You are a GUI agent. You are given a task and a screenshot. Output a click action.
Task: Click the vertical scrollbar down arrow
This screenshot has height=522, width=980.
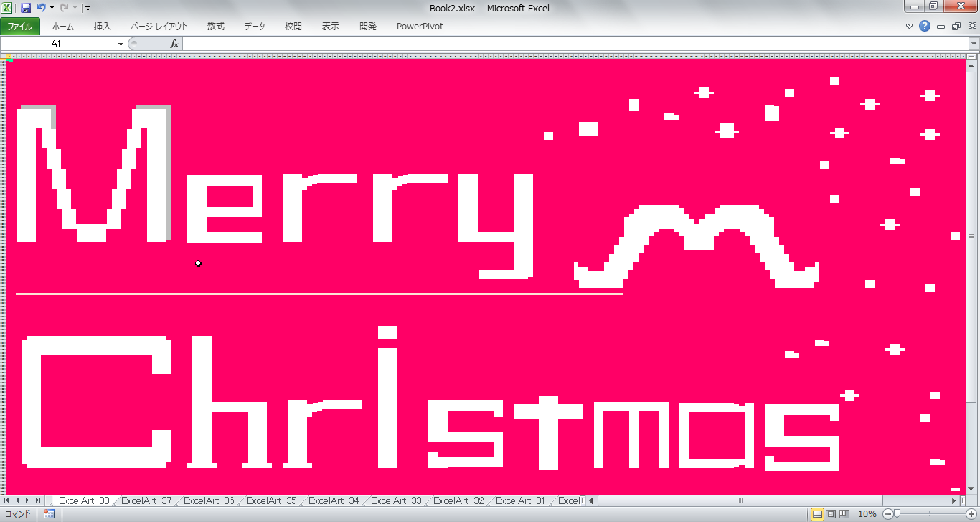[x=971, y=488]
